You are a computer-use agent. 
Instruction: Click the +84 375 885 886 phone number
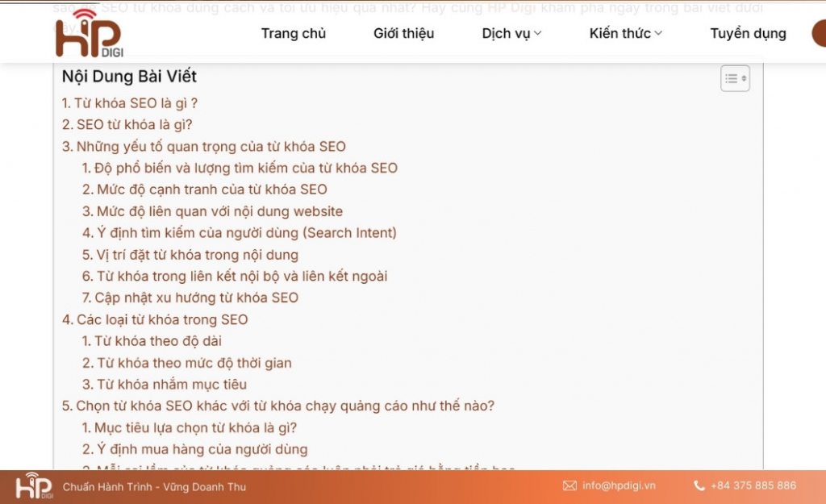click(753, 485)
